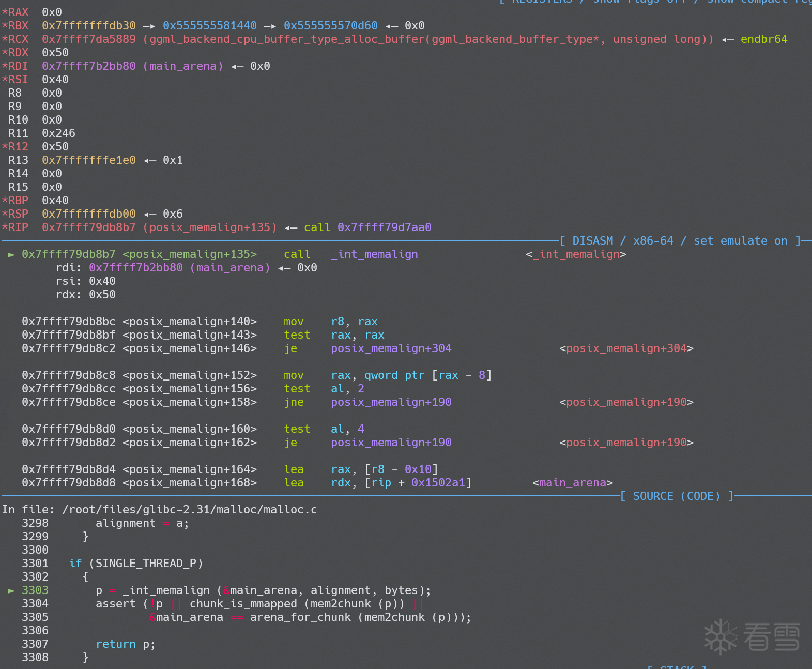
Task: Click 'mov rax, qword ptr [rax - 8]' instruction
Action: (x=388, y=375)
